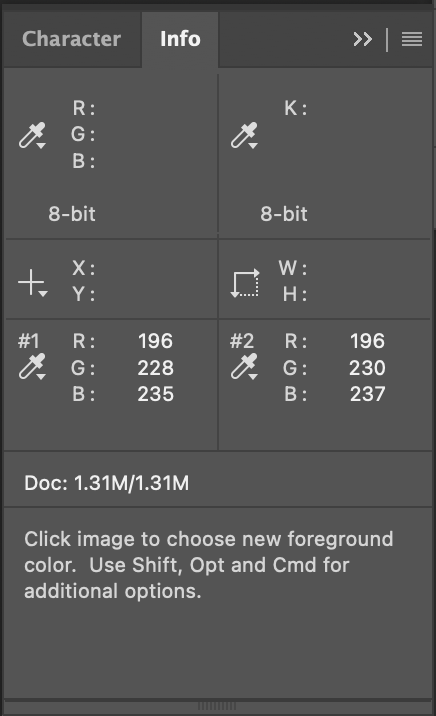Image resolution: width=436 pixels, height=716 pixels.
Task: Click the #2 sampler label
Action: coord(242,341)
